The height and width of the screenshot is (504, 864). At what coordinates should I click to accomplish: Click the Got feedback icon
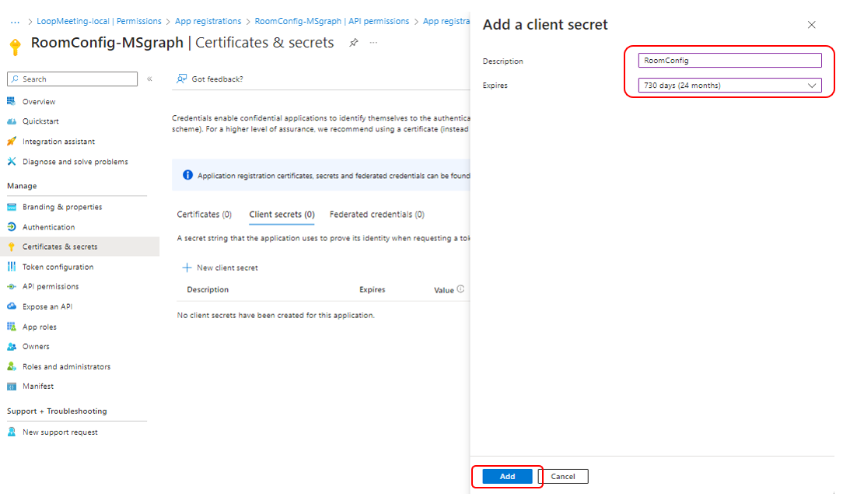pyautogui.click(x=181, y=79)
